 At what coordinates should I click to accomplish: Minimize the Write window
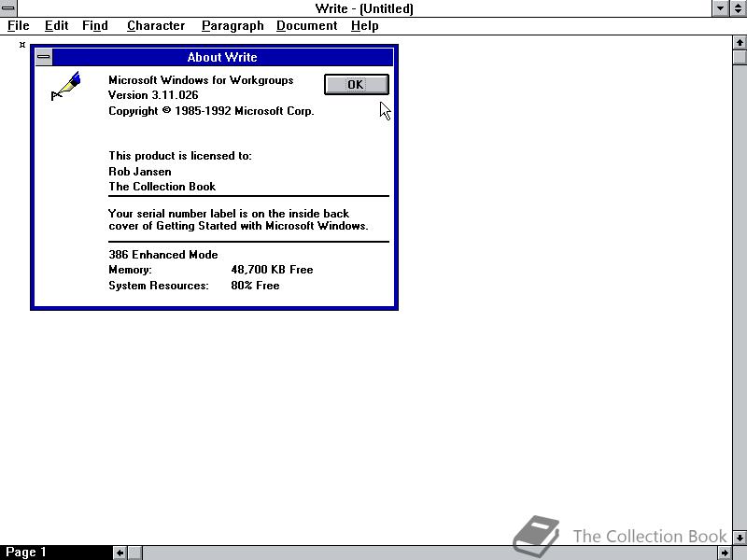click(x=720, y=8)
